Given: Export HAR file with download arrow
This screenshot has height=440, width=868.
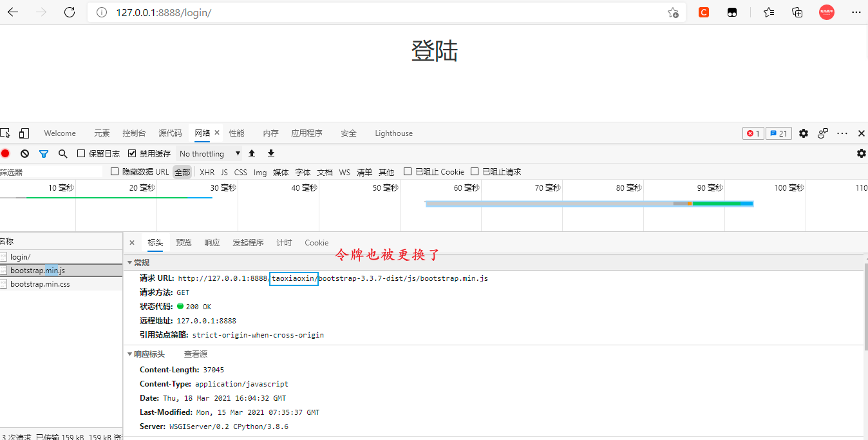Looking at the screenshot, I should click(x=271, y=153).
